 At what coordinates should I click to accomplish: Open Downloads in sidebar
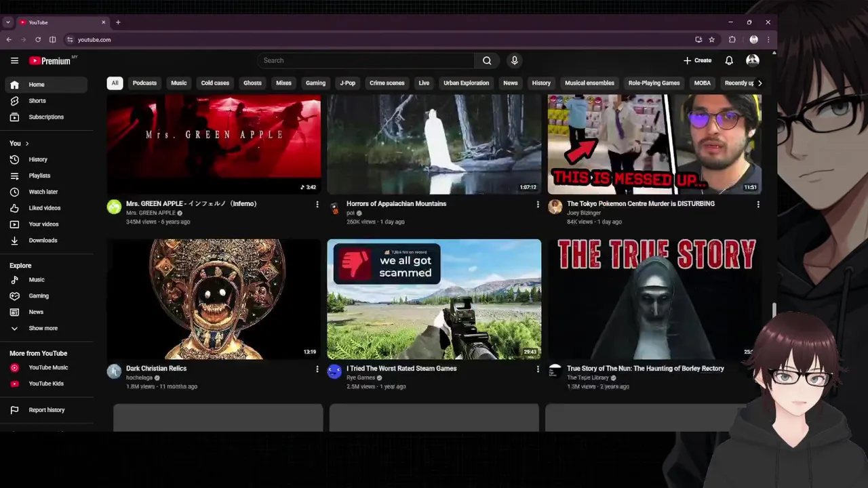[x=46, y=241]
